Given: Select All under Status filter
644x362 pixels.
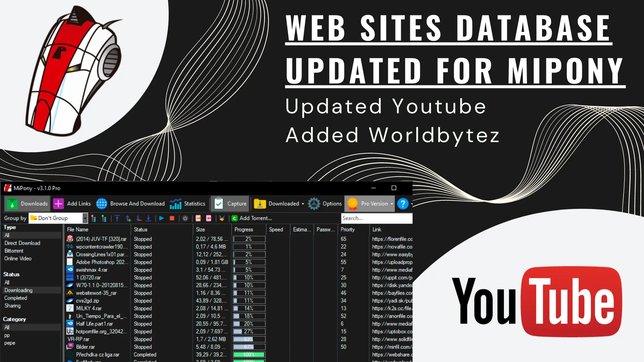Looking at the screenshot, I should coord(32,283).
